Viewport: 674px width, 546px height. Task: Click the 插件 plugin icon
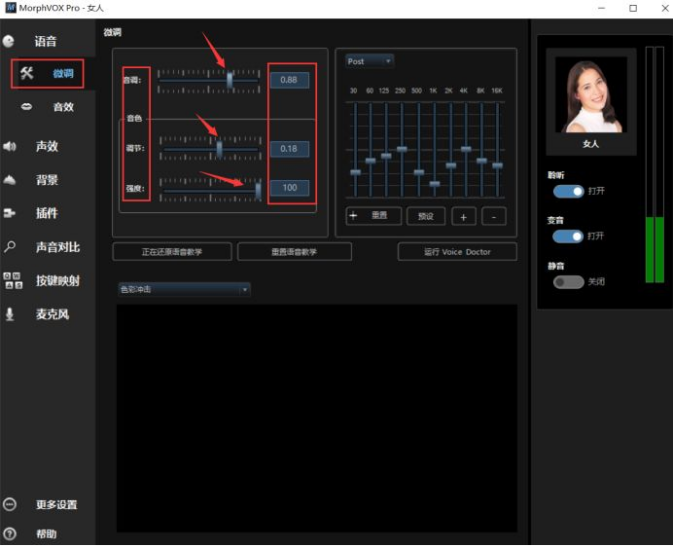[x=9, y=213]
